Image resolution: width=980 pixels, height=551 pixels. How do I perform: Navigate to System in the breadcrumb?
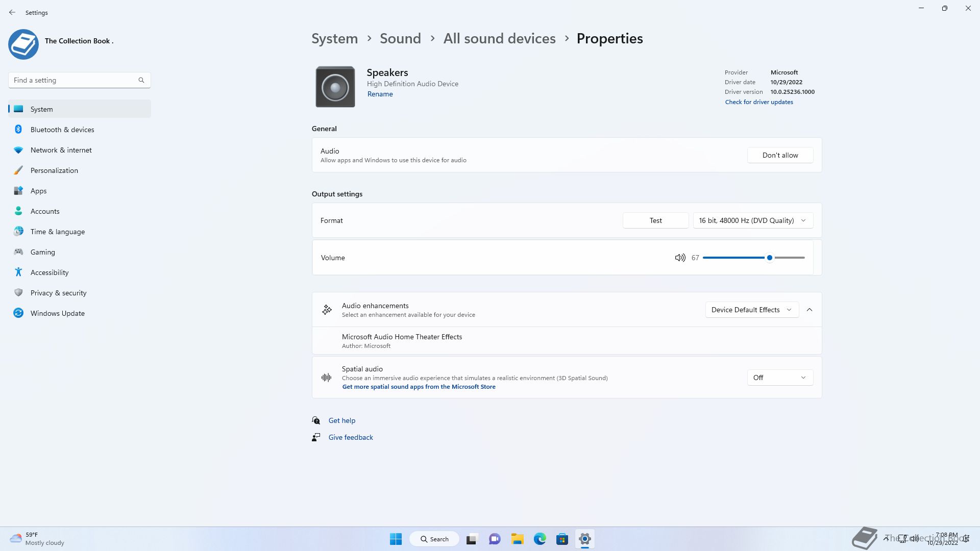point(335,39)
